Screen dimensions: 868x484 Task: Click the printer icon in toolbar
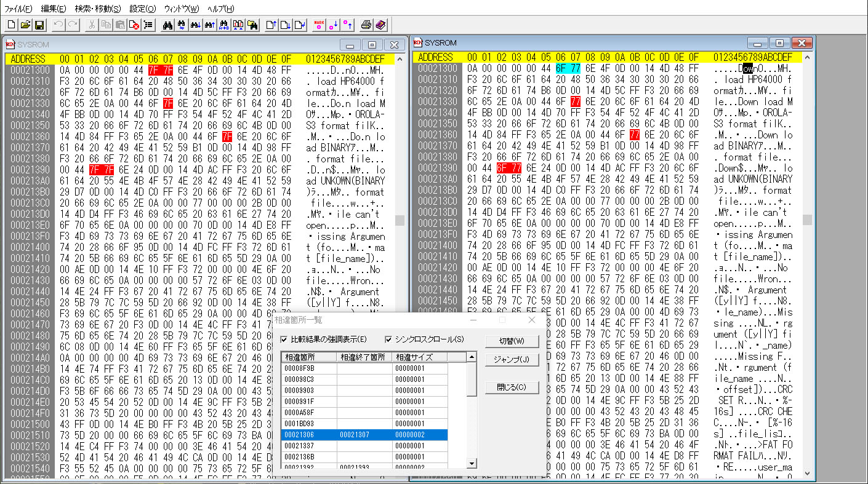[x=366, y=25]
